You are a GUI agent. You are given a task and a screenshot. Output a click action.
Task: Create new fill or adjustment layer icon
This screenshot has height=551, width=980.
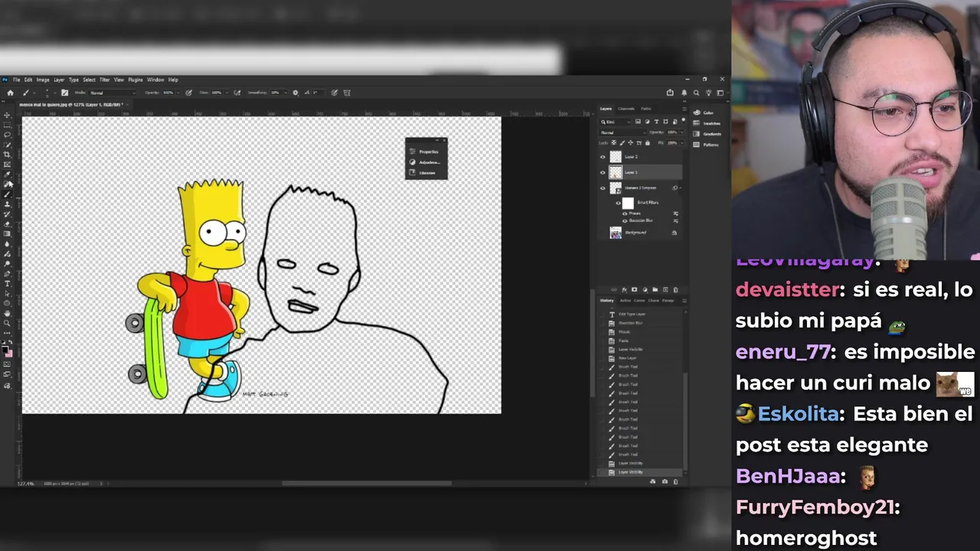(x=645, y=289)
